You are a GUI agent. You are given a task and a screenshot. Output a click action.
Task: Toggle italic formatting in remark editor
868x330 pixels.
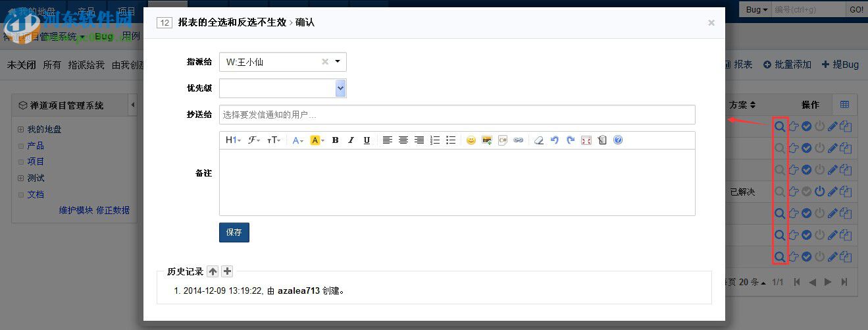point(351,140)
